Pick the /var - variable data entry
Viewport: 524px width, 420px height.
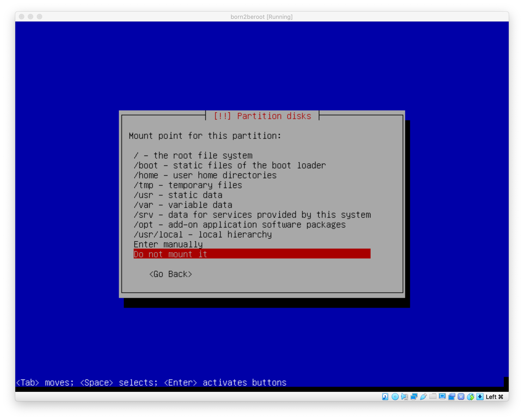pyautogui.click(x=183, y=205)
